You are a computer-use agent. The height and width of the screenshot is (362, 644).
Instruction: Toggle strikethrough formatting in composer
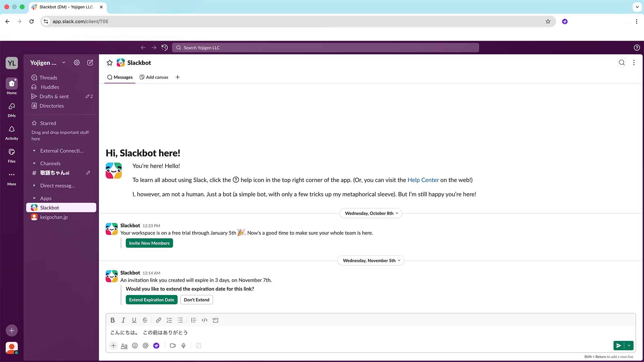(145, 320)
